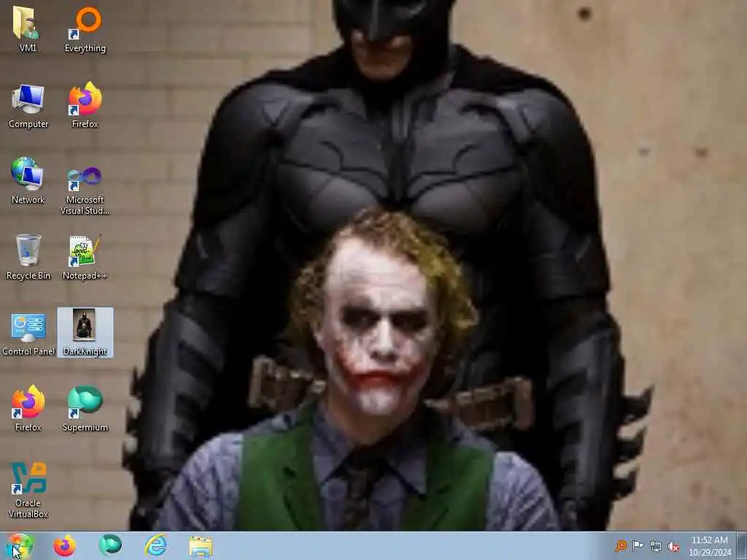This screenshot has width=747, height=560.
Task: Open the Action Center flag icon
Action: (x=638, y=546)
